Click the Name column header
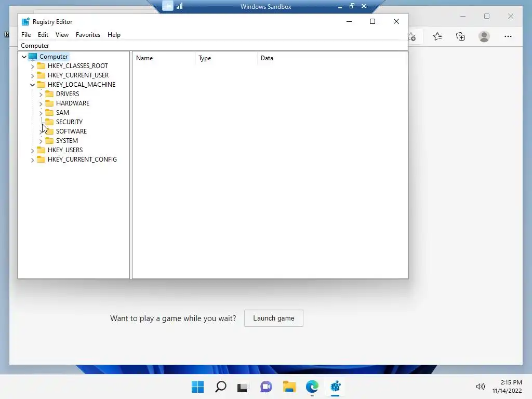532x399 pixels. (164, 58)
